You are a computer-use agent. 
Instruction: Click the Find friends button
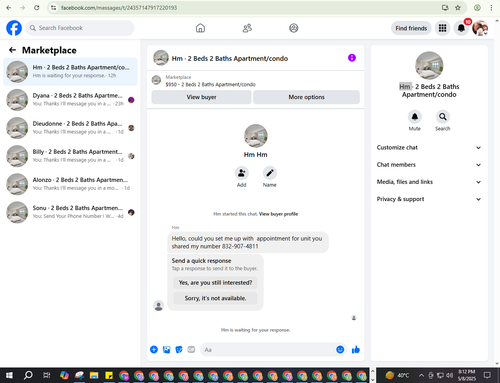(411, 28)
